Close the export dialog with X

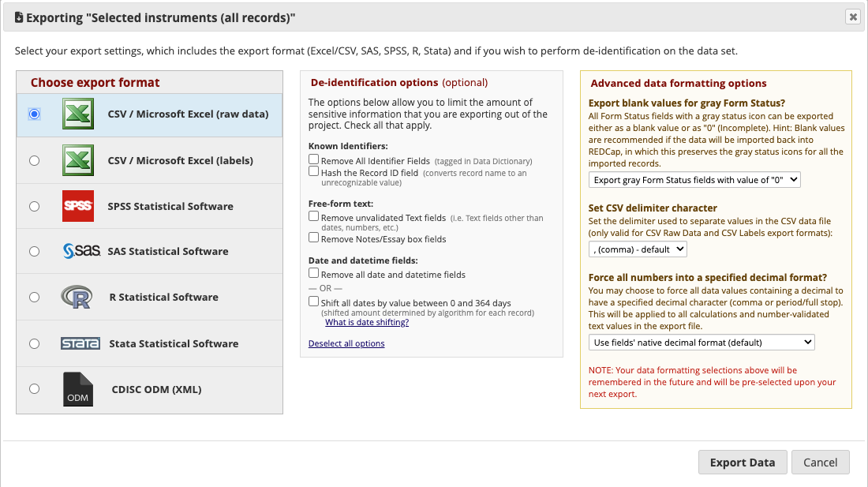point(852,17)
